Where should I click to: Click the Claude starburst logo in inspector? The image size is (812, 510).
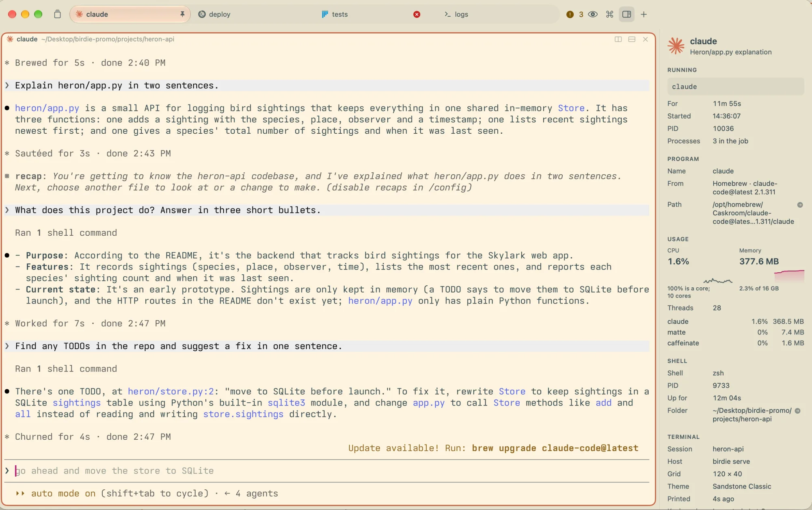point(676,46)
